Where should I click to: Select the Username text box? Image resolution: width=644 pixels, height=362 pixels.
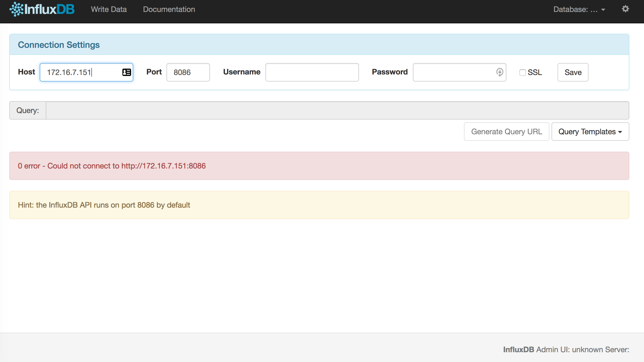[x=312, y=72]
